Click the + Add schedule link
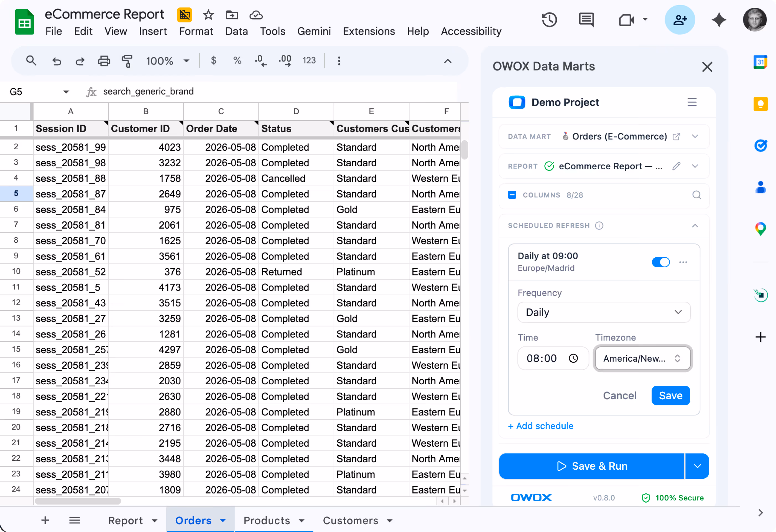 click(x=541, y=426)
